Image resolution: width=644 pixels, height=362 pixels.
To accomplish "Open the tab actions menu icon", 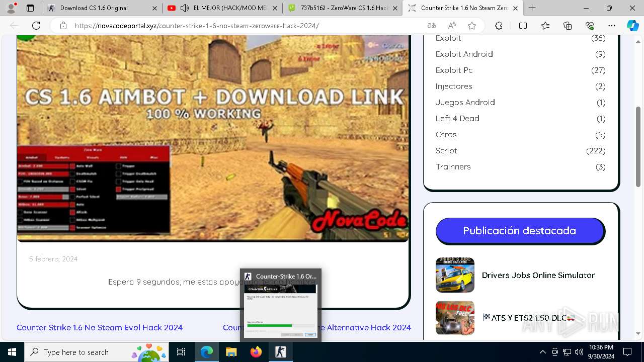I will (x=30, y=8).
